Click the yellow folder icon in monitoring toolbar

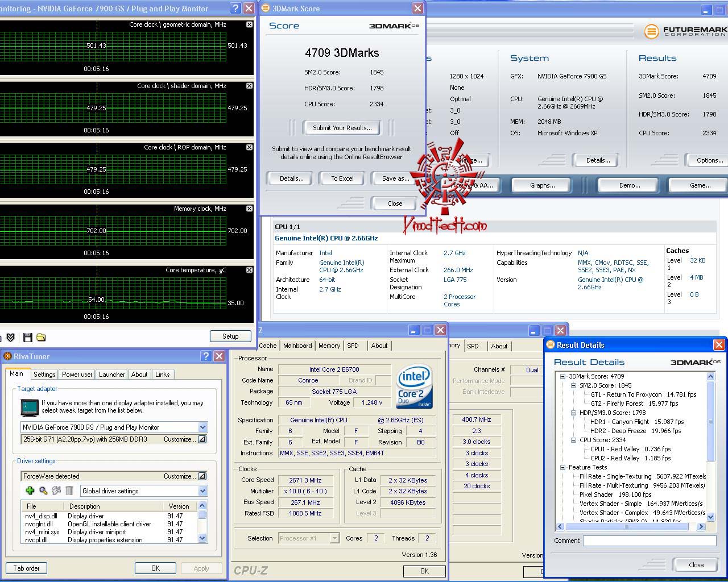(x=41, y=338)
